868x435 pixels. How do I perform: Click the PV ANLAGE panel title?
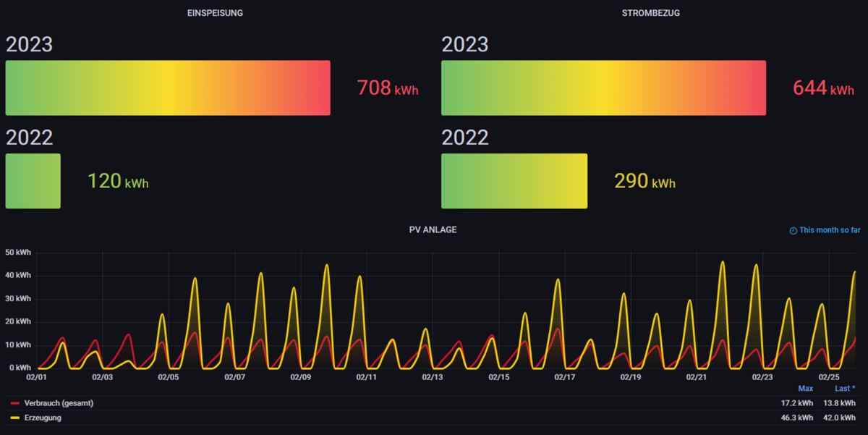433,229
